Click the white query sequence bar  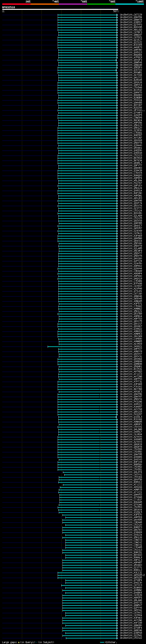point(60,10)
